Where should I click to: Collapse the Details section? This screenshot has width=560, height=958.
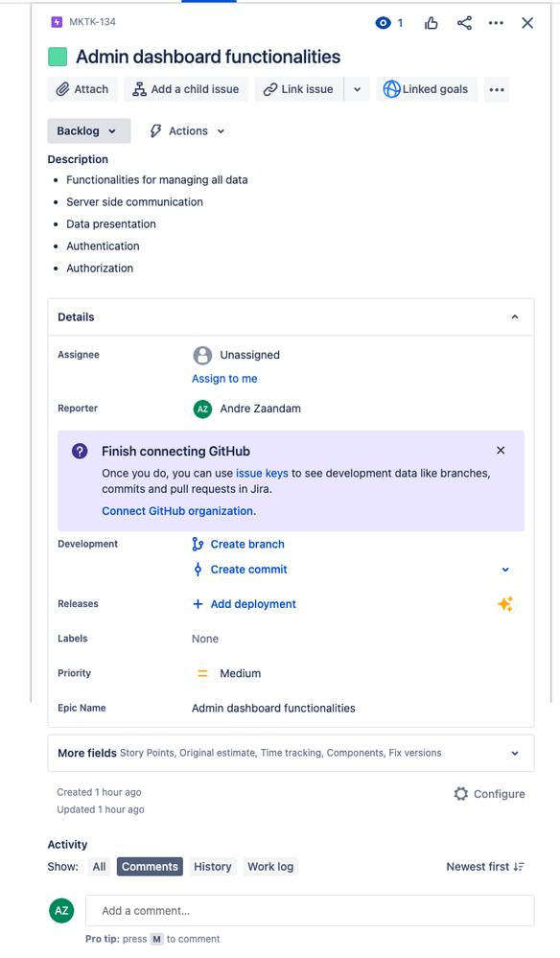coord(515,317)
